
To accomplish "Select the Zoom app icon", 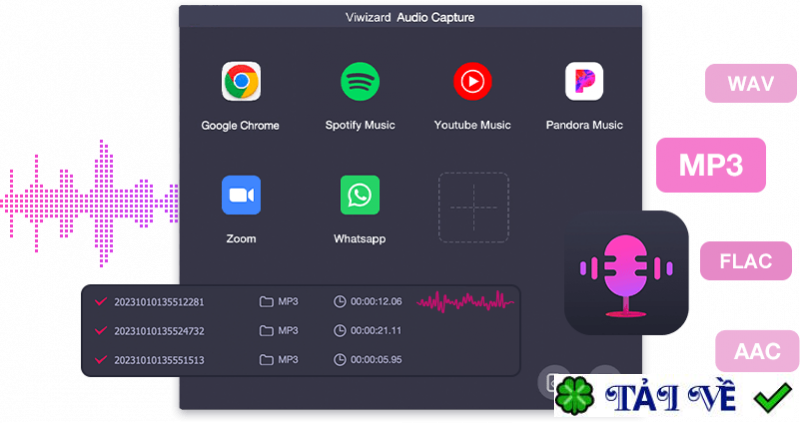I will pos(241,195).
